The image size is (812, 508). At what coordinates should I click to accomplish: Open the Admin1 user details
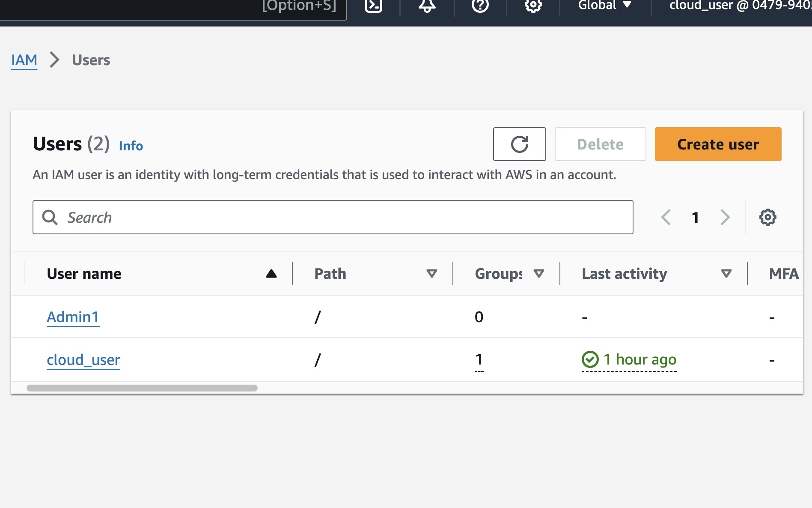pyautogui.click(x=73, y=317)
